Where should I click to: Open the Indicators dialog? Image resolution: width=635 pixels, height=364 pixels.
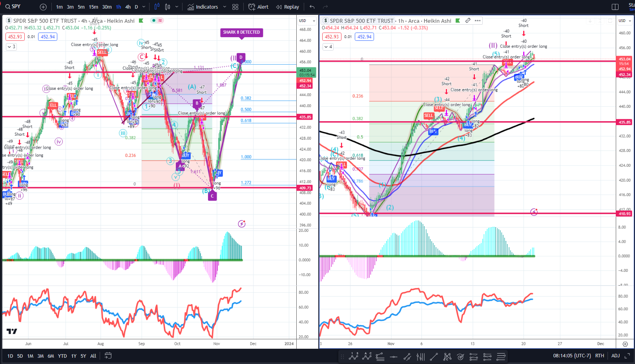tap(203, 7)
